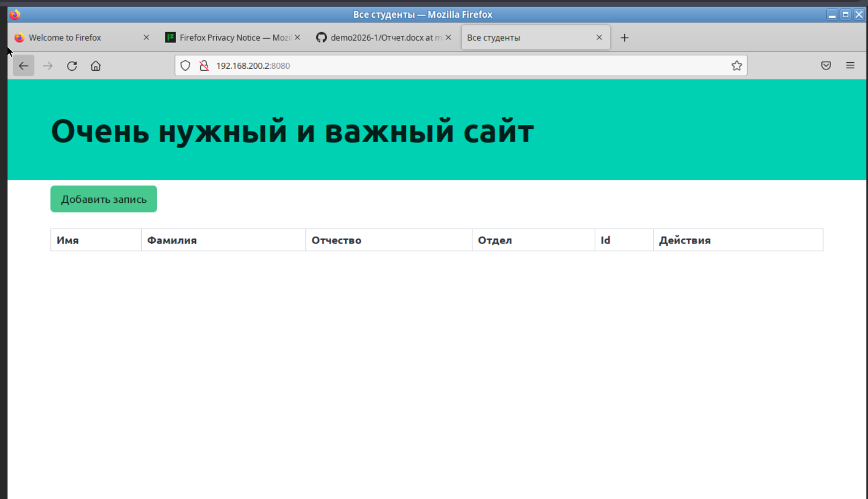Reload the current page
The height and width of the screenshot is (499, 868).
pyautogui.click(x=72, y=66)
